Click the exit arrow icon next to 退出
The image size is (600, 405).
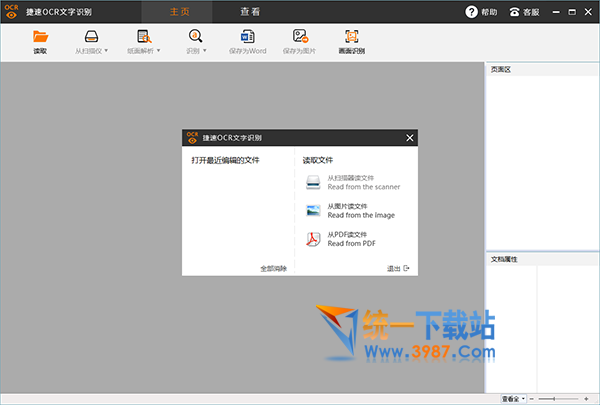406,268
